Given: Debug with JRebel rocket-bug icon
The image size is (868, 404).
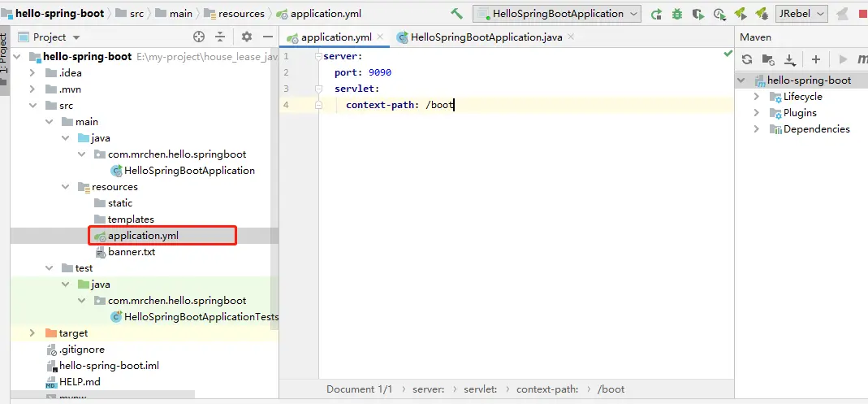Looking at the screenshot, I should 761,14.
